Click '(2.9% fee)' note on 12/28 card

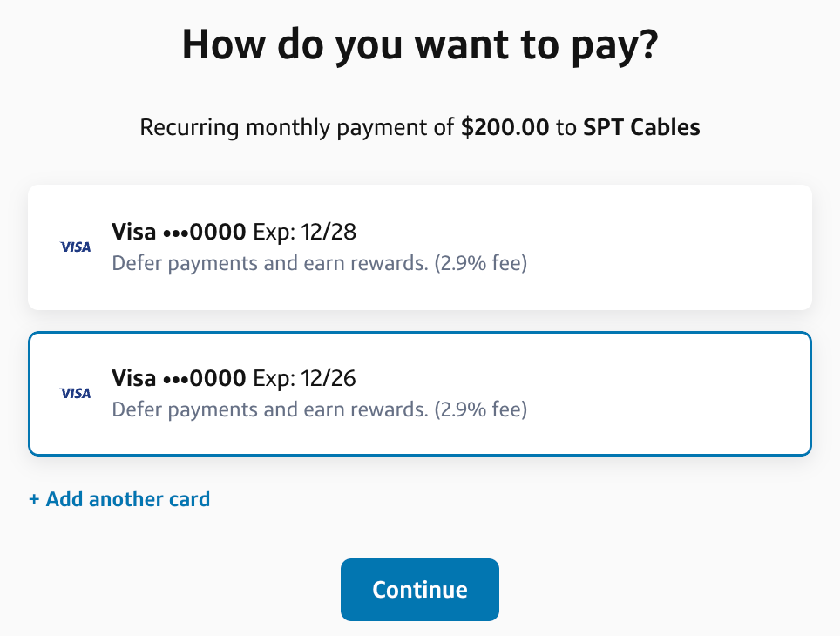pos(480,262)
